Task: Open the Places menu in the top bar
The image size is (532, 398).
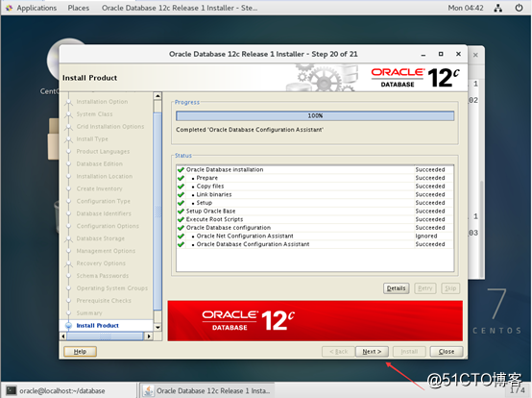Action: (x=79, y=8)
